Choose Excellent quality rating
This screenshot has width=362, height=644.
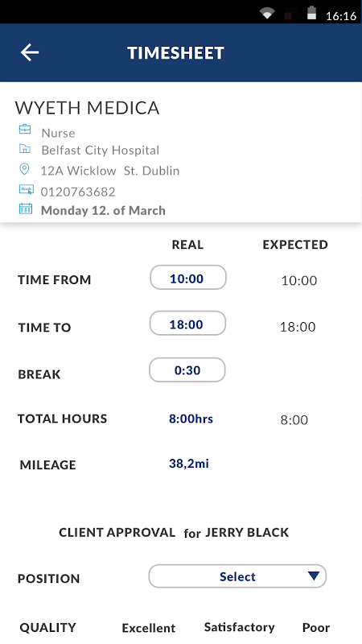coord(149,628)
